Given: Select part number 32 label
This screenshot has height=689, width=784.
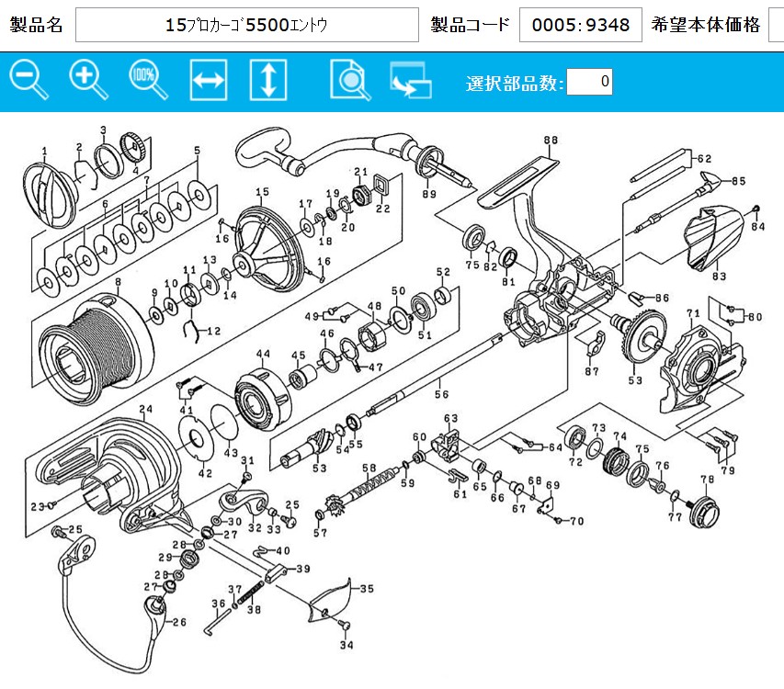Looking at the screenshot, I should pos(255,528).
